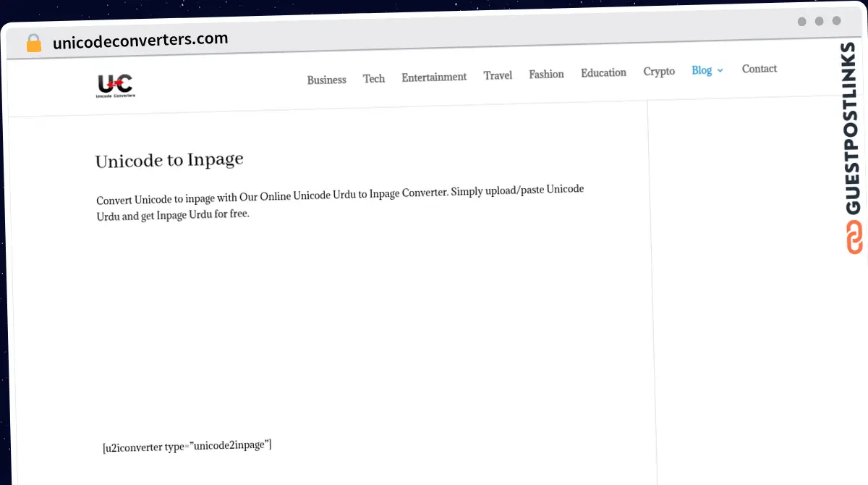Click the middle gray window dot
The width and height of the screenshot is (868, 485).
click(x=820, y=22)
